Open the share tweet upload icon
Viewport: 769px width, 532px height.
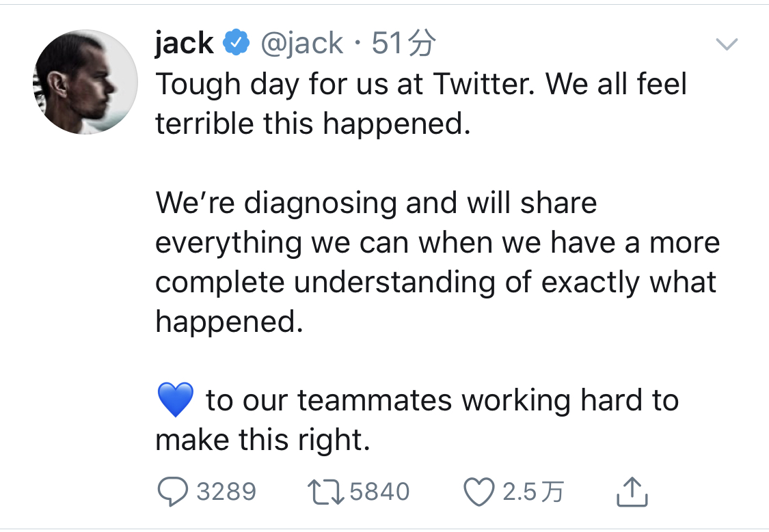pos(632,491)
